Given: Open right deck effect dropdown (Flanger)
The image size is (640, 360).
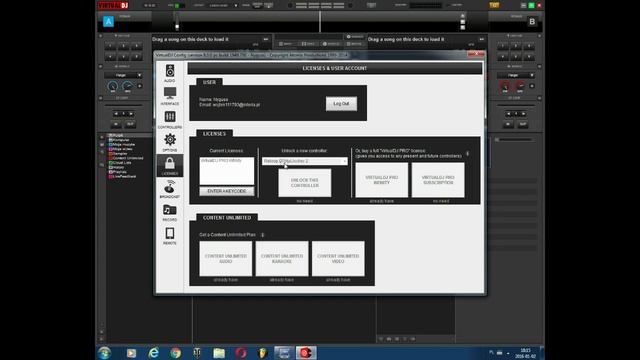Looking at the screenshot, I should (x=516, y=75).
